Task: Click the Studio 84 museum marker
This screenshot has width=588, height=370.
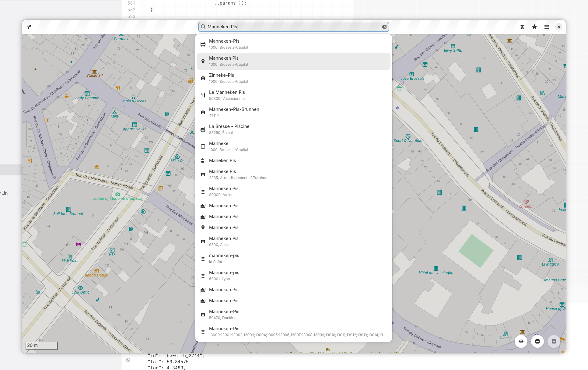Action: click(94, 73)
